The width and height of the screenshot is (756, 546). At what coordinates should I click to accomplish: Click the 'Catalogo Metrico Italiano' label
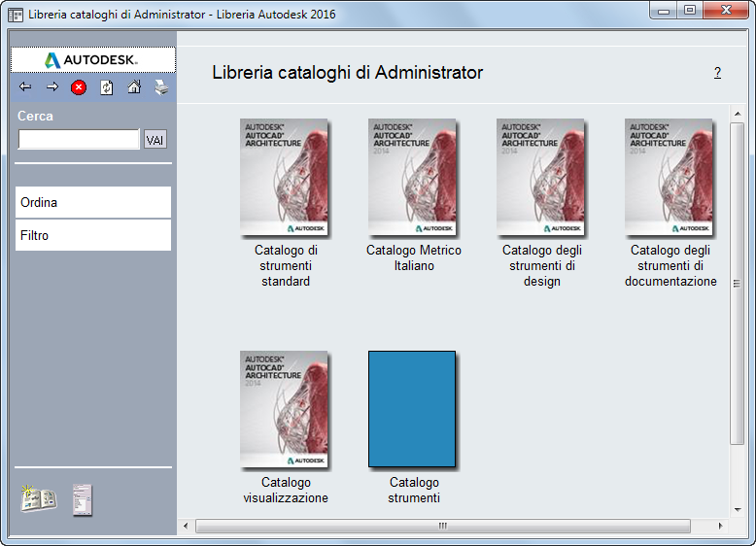point(414,257)
